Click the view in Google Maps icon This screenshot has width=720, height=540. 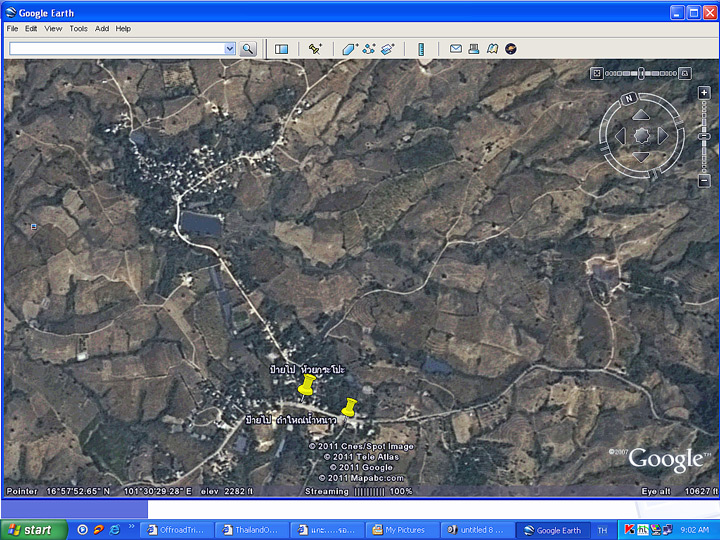pyautogui.click(x=492, y=48)
